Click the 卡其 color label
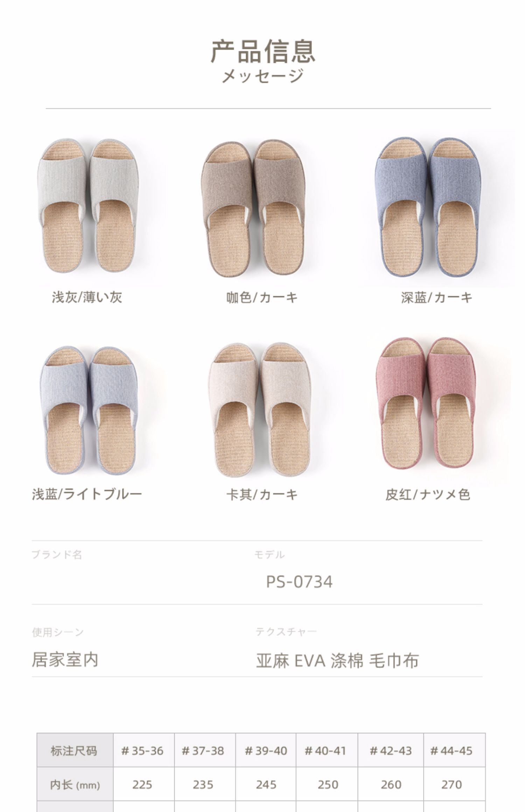 pos(262,494)
